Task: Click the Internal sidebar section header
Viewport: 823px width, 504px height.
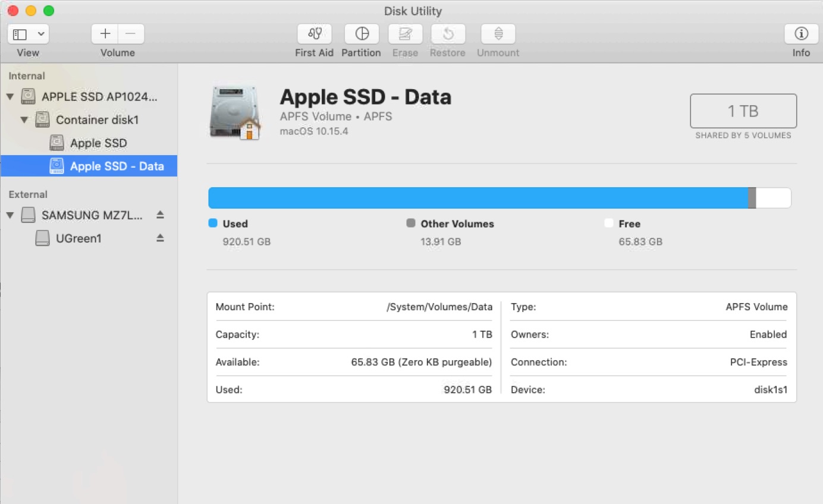Action: pos(27,76)
